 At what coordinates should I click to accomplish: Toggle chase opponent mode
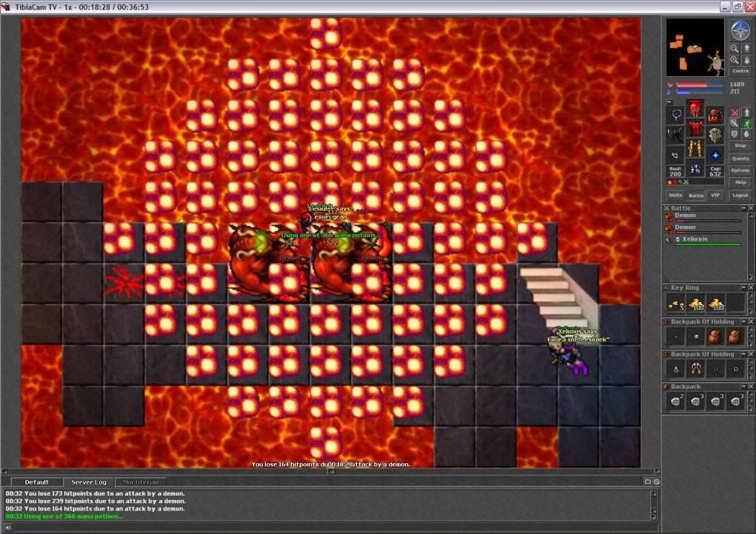coord(747,123)
